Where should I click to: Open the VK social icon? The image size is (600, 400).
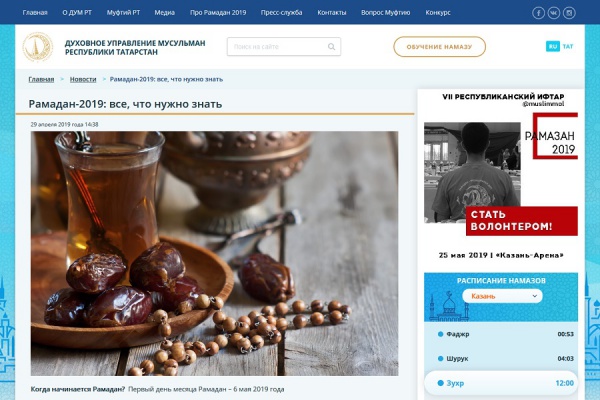click(553, 13)
